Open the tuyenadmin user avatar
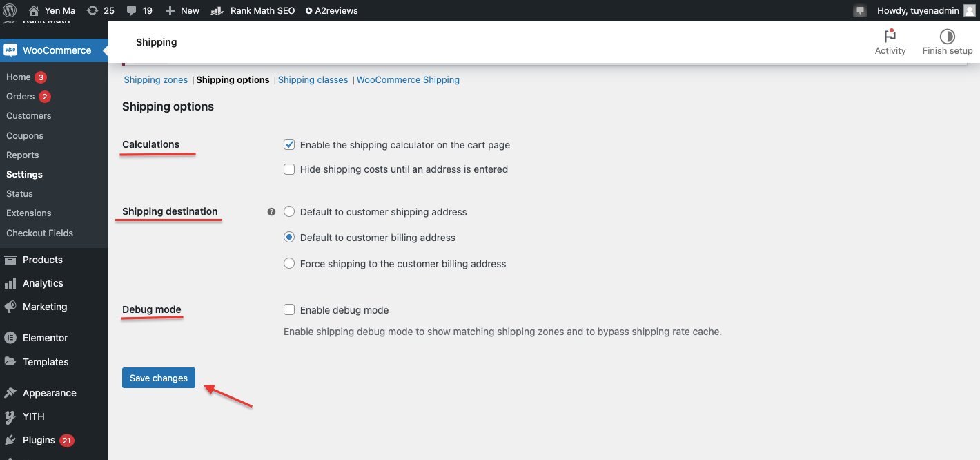This screenshot has height=460, width=980. pyautogui.click(x=970, y=10)
